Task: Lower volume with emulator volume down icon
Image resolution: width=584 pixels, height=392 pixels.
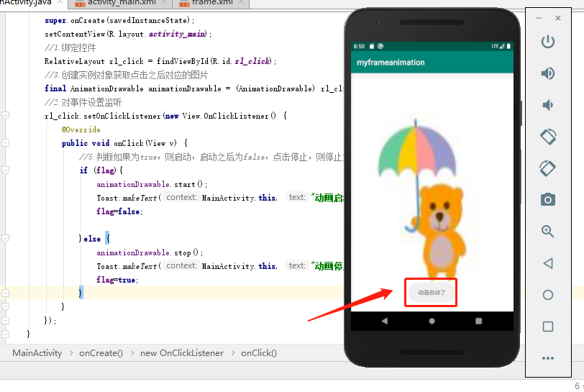Action: [x=548, y=105]
